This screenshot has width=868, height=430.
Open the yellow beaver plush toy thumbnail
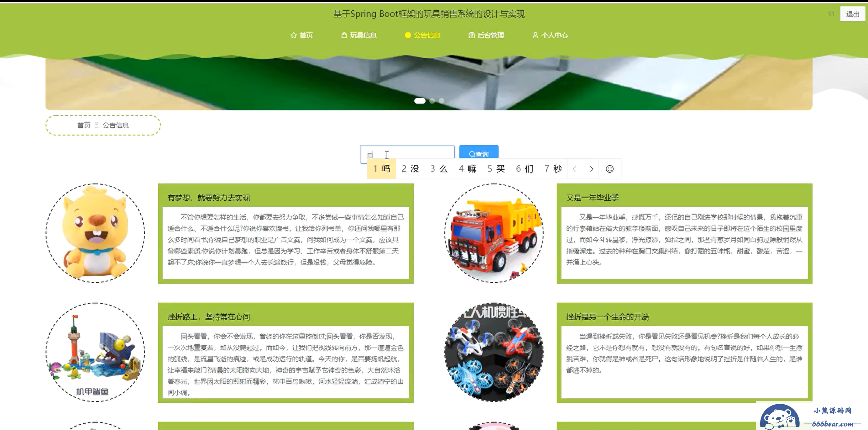[x=95, y=233]
